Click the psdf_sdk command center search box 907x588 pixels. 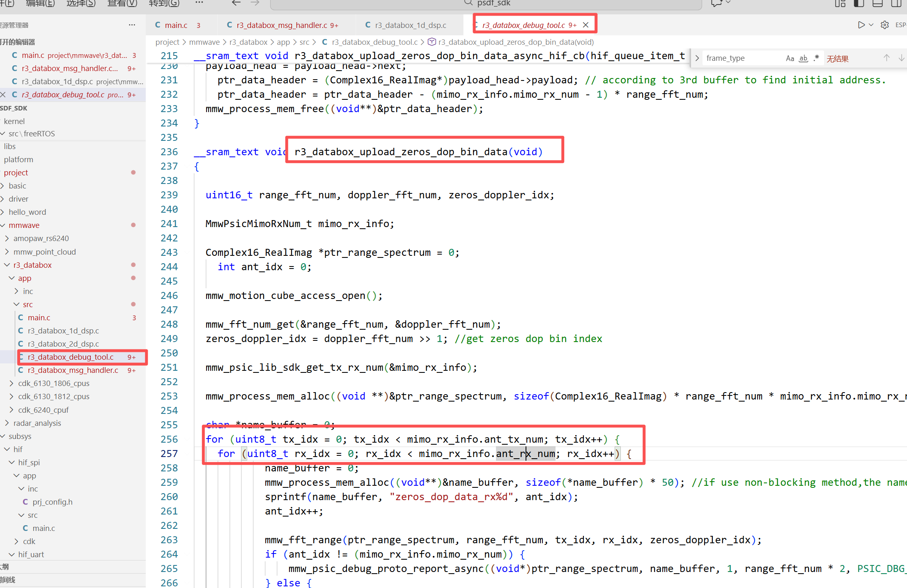(486, 3)
